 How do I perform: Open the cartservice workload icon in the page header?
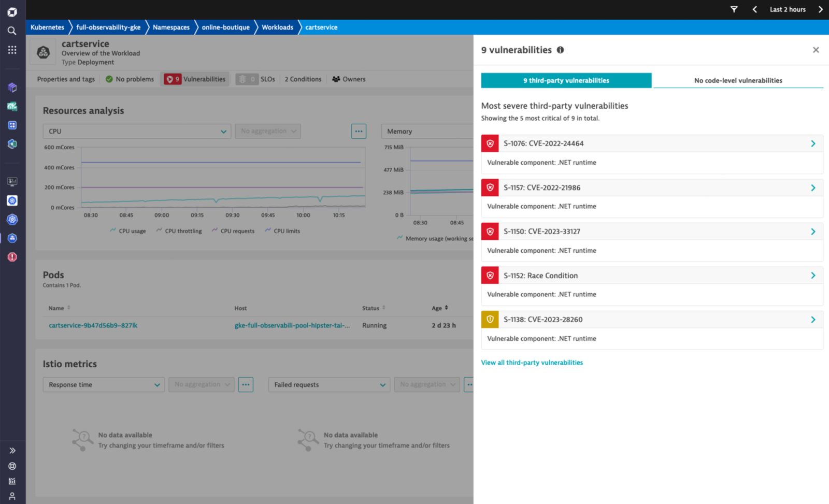(44, 52)
